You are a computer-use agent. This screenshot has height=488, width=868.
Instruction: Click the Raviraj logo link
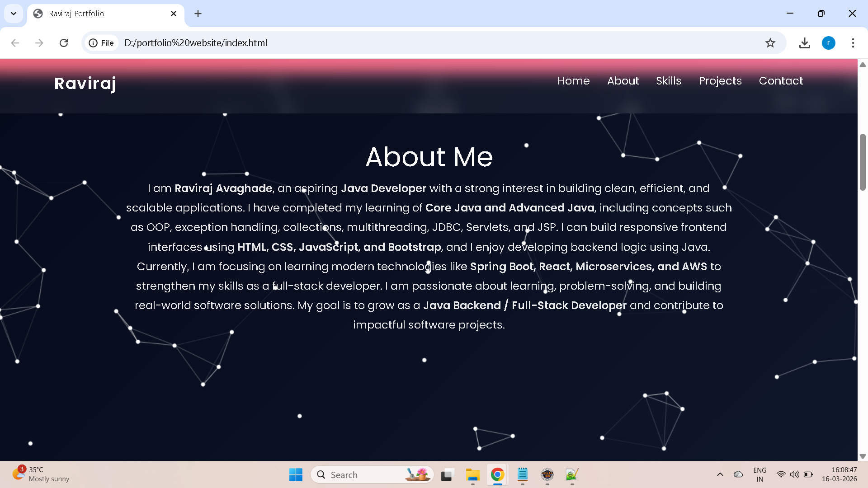click(85, 84)
